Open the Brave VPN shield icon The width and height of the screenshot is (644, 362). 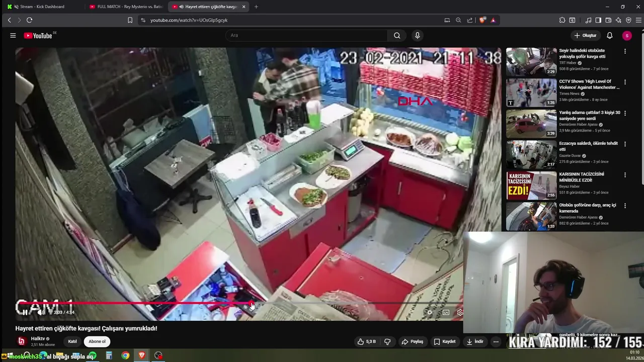point(628,20)
